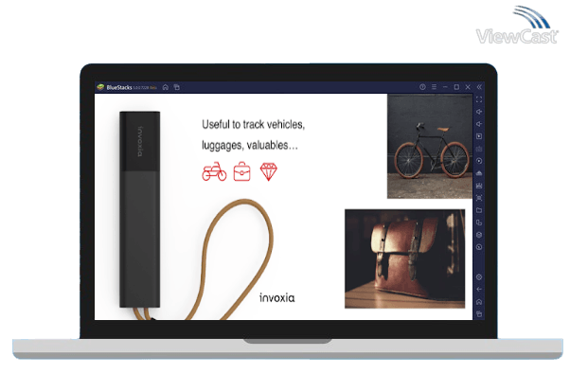Close the BlueStacks window
This screenshot has height=392, width=570.
(468, 87)
